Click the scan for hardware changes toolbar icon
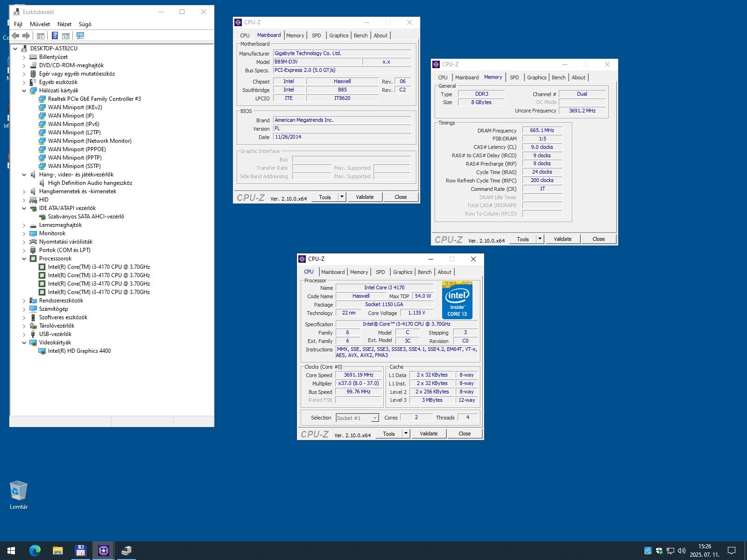 pyautogui.click(x=80, y=36)
